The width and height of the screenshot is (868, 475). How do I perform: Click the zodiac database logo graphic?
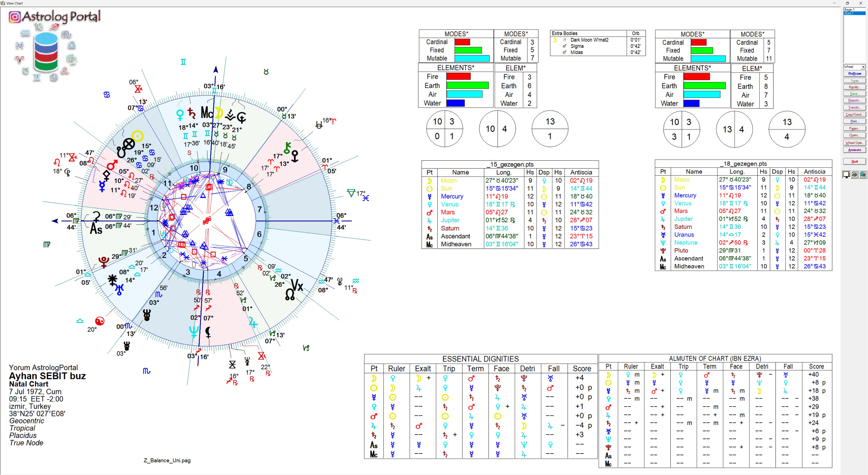46,52
